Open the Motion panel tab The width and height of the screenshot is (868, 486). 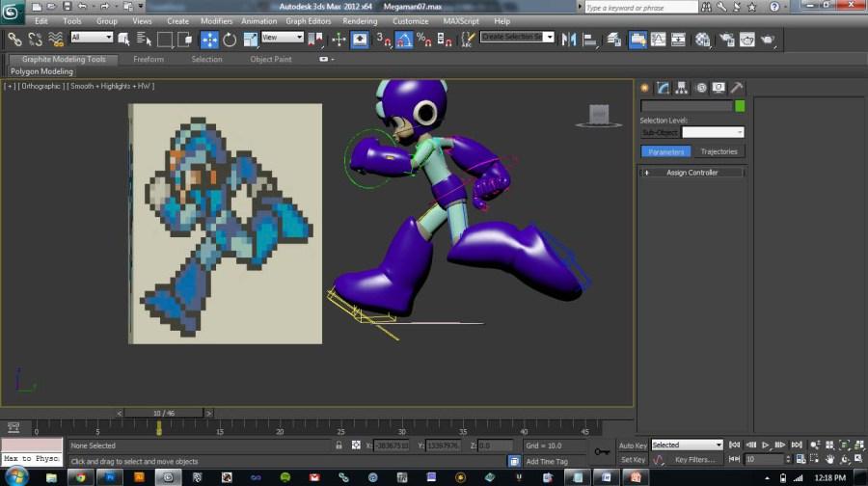click(700, 88)
